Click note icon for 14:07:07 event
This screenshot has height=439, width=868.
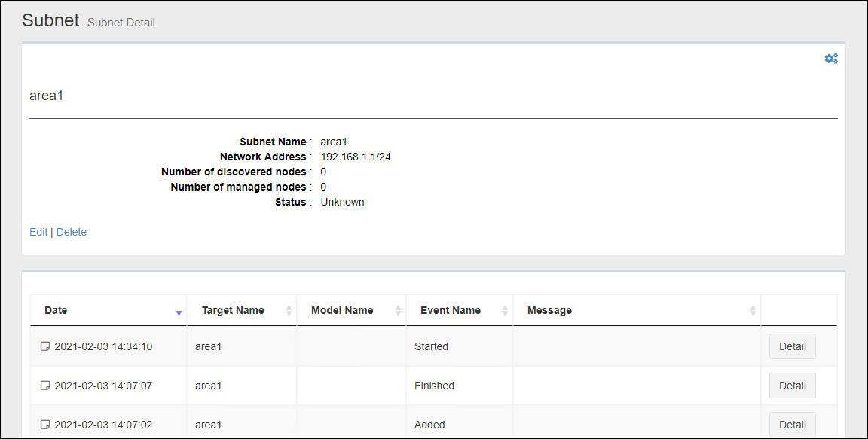coord(45,386)
